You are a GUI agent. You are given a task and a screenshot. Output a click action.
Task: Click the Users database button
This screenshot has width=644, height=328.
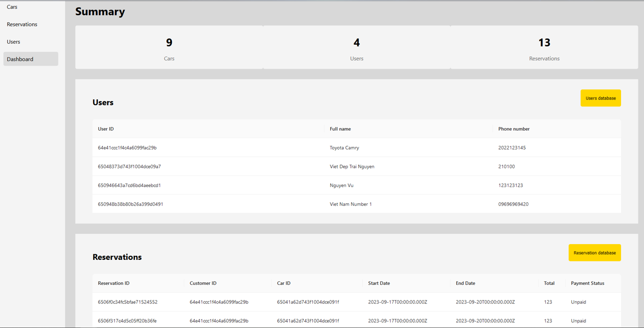(x=600, y=98)
